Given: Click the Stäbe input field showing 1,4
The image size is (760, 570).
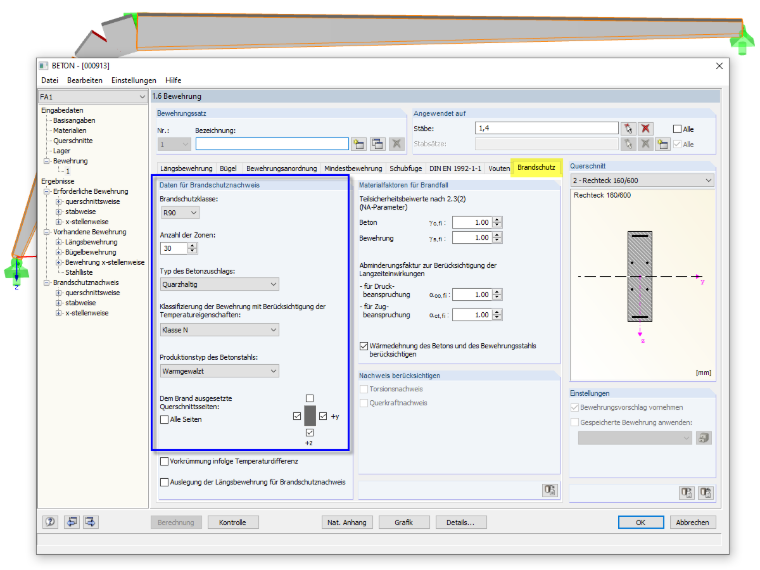Looking at the screenshot, I should [x=547, y=128].
